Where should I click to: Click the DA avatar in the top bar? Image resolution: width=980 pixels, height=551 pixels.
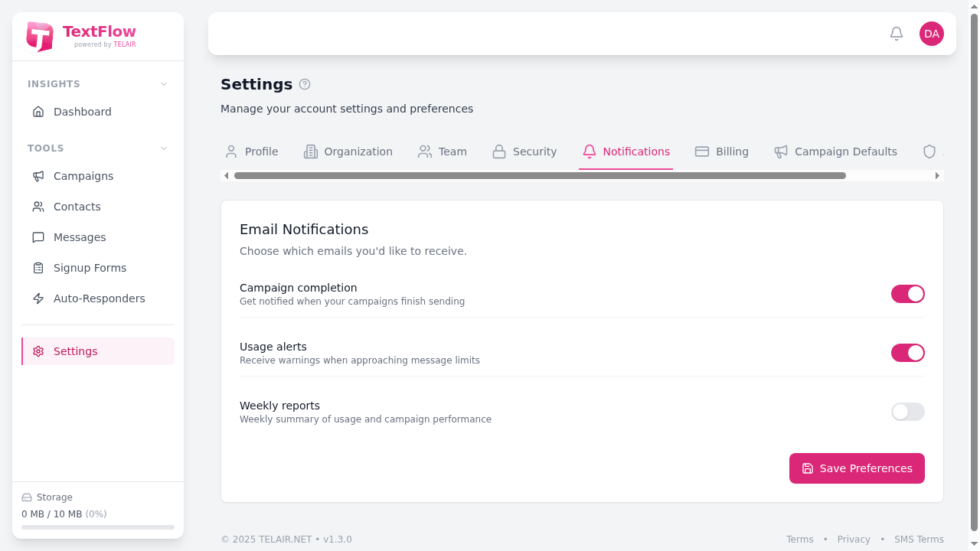[931, 34]
